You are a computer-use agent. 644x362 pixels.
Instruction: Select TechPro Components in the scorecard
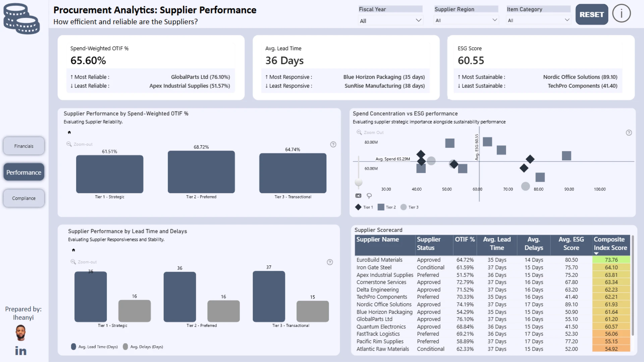[x=382, y=297]
